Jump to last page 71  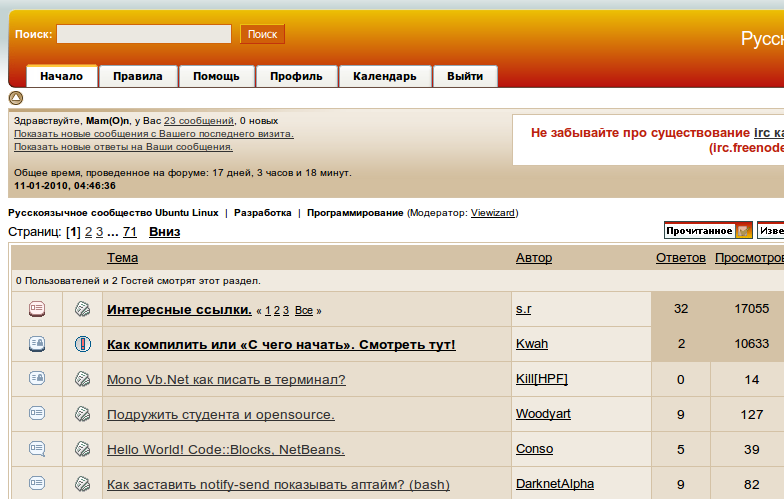coord(130,232)
